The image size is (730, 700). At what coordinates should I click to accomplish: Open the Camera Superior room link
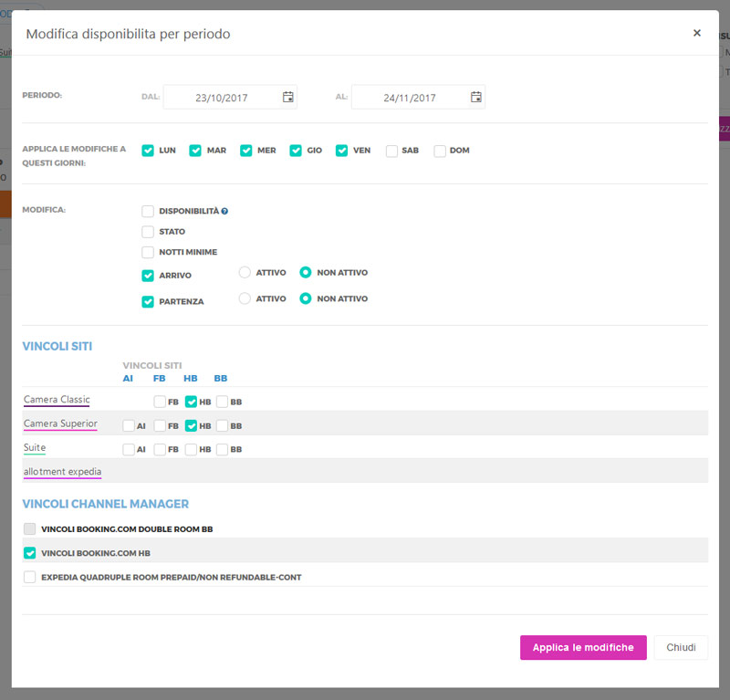coord(60,423)
